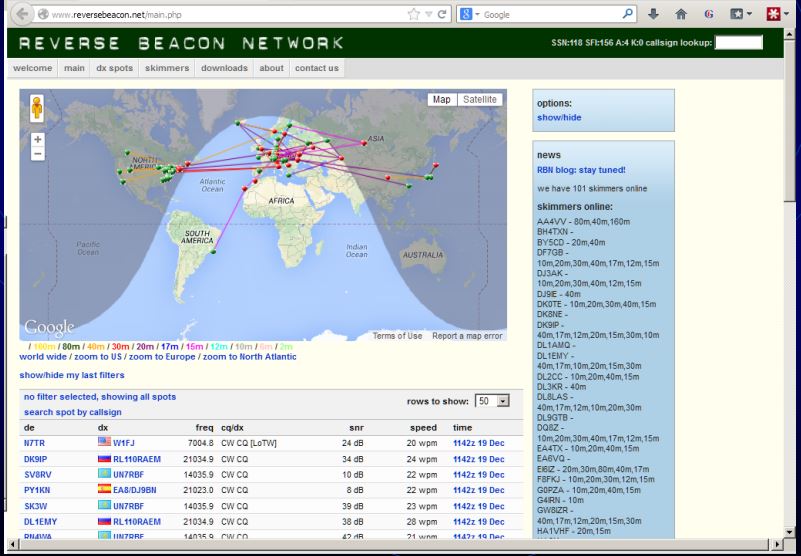
Task: Open the rows to show dropdown
Action: (492, 401)
